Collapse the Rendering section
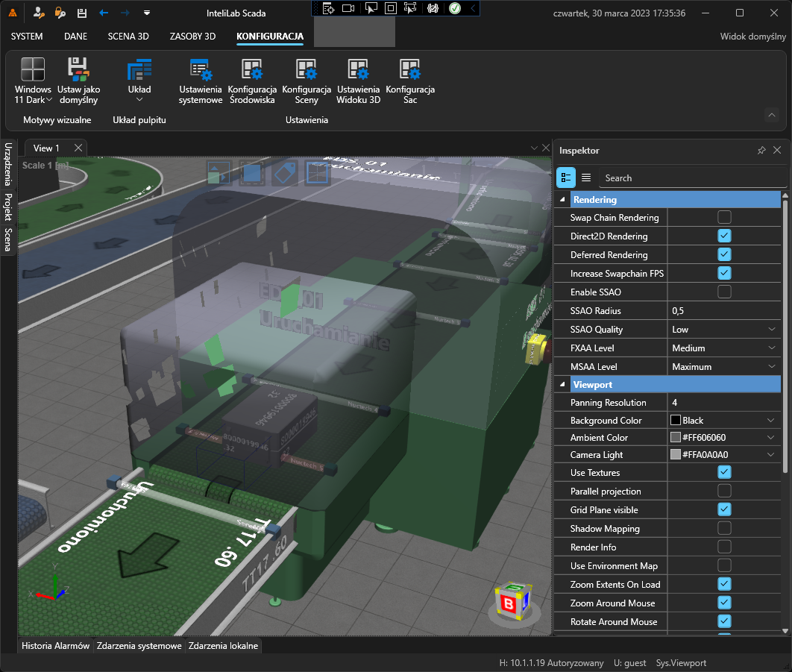792x672 pixels. (562, 199)
